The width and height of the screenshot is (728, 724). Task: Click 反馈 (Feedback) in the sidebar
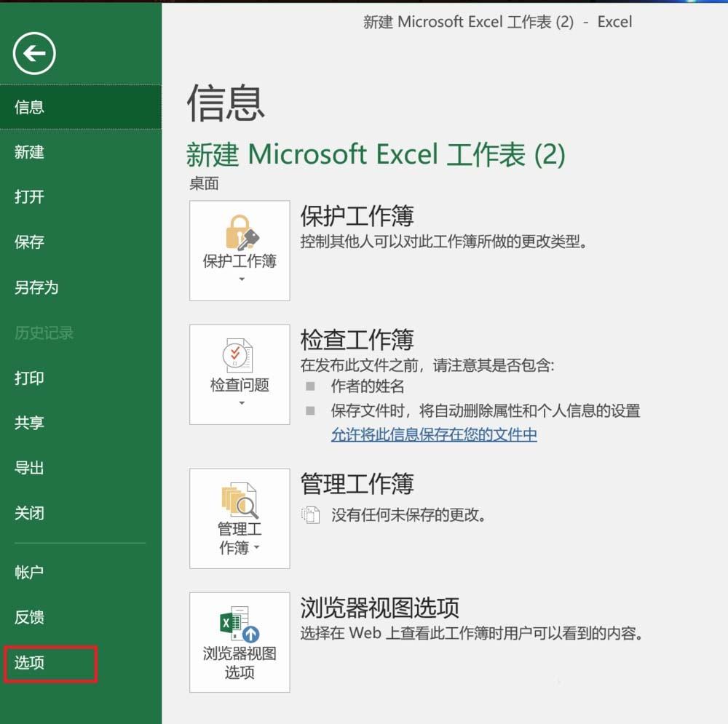tap(29, 617)
